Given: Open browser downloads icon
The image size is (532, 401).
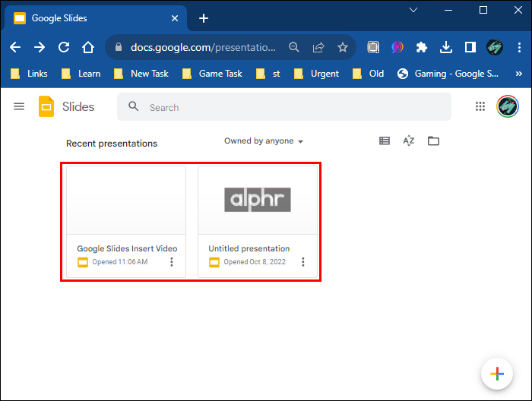Looking at the screenshot, I should coord(446,47).
